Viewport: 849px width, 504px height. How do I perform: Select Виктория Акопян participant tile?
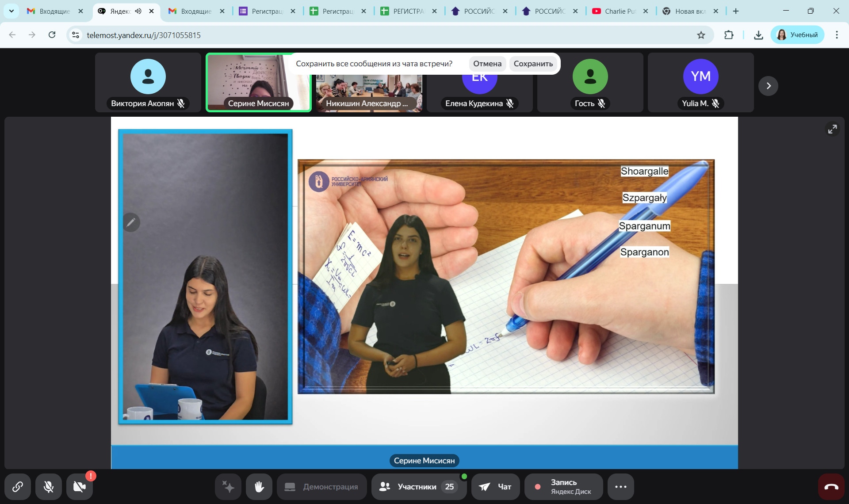(148, 83)
